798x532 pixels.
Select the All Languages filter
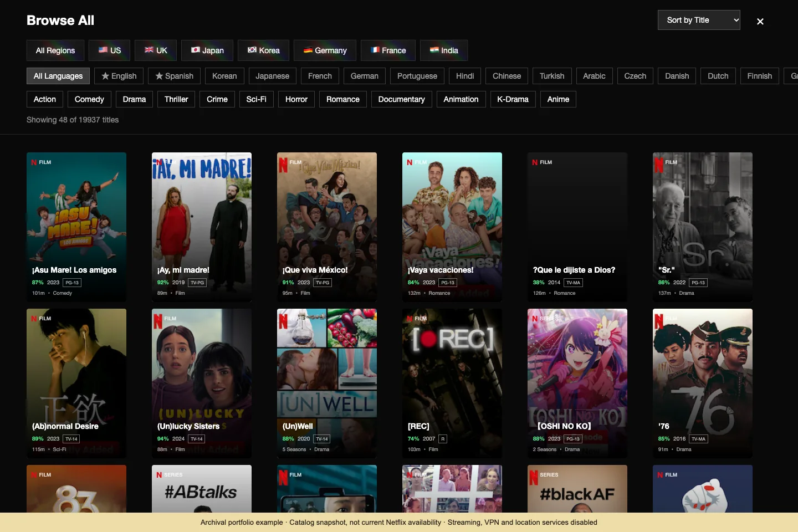point(58,76)
